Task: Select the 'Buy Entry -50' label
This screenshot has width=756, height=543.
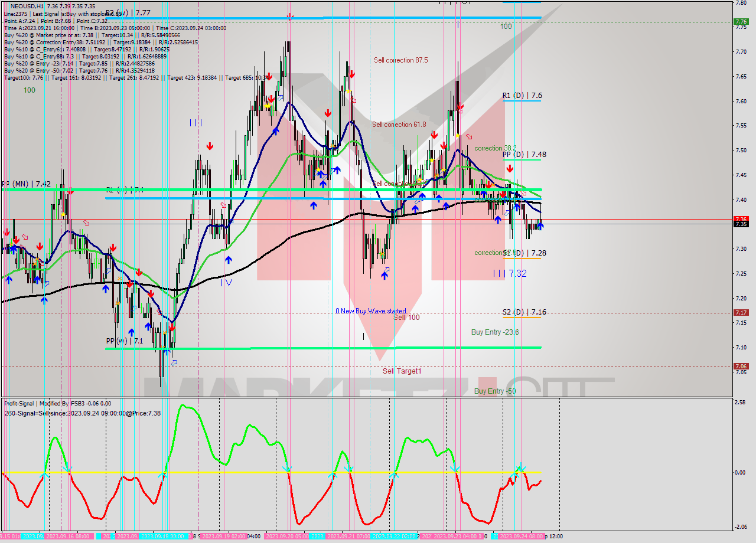Action: [495, 391]
